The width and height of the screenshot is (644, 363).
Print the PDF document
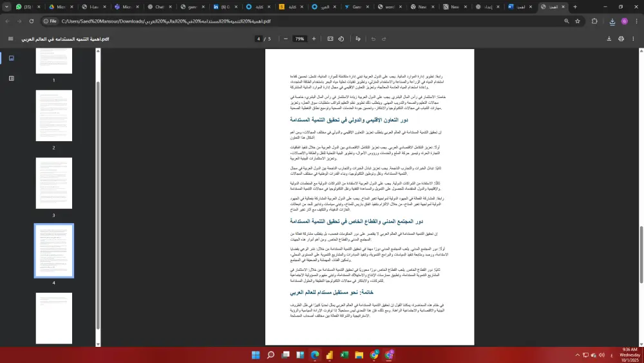point(621,39)
